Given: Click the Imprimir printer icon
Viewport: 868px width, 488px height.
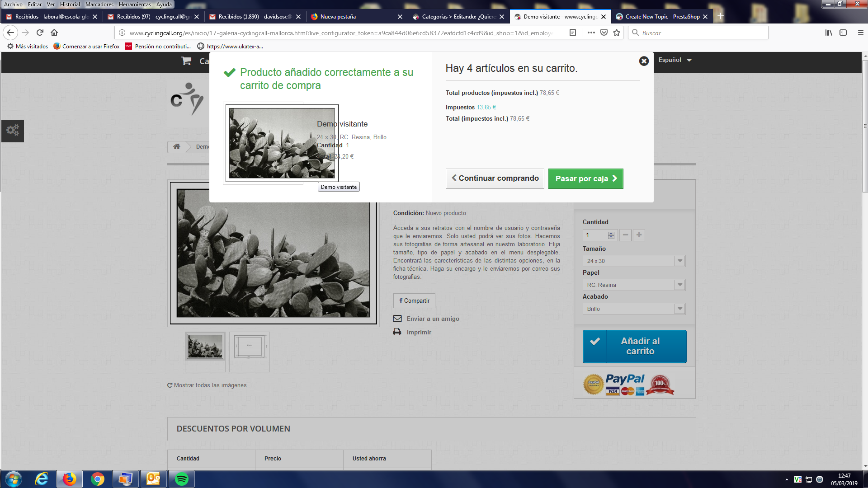Looking at the screenshot, I should (397, 332).
